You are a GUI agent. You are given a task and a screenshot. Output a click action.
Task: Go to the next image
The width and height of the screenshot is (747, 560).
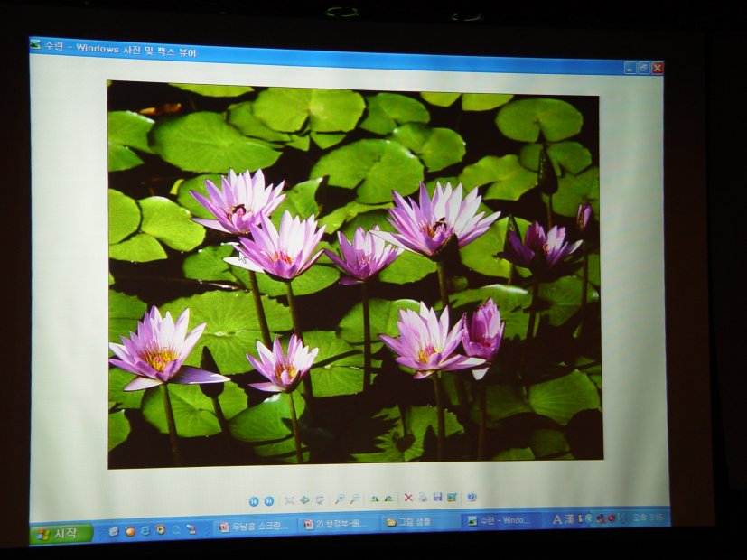coord(268,500)
